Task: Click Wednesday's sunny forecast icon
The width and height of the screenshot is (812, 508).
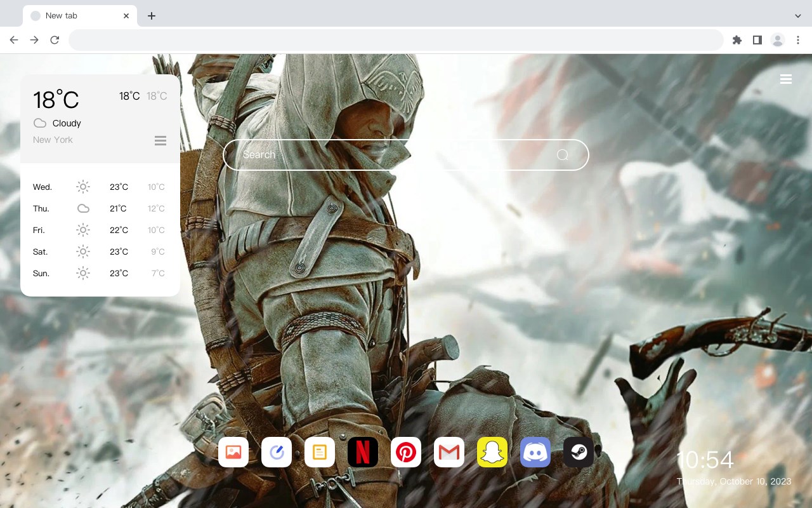Action: click(83, 187)
